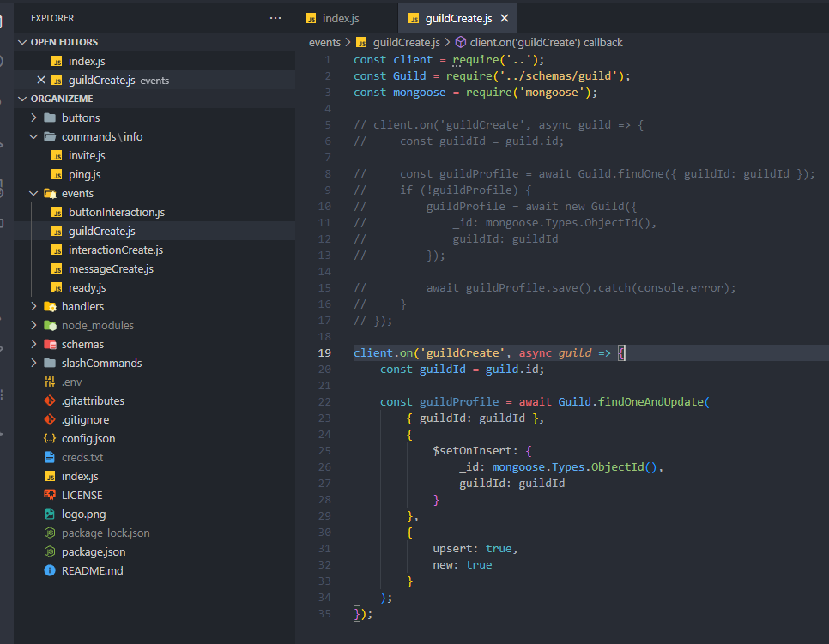
Task: Open Explorer more actions ellipsis menu
Action: [x=275, y=18]
